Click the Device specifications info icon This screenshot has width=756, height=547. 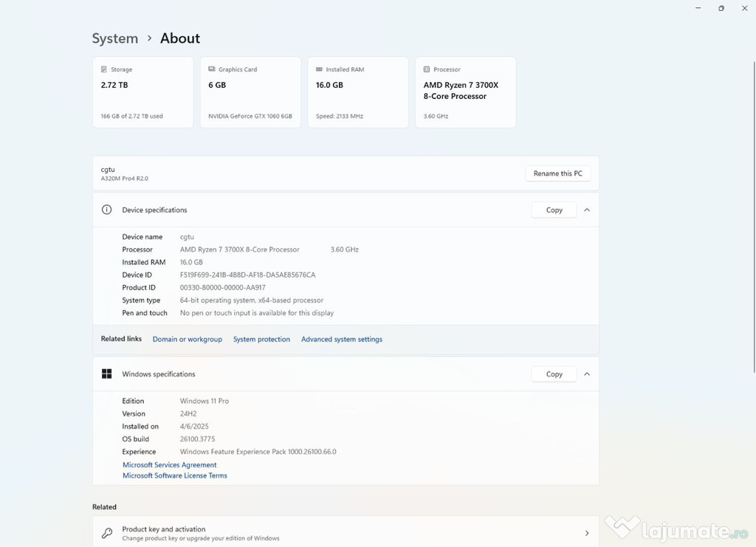coord(106,210)
